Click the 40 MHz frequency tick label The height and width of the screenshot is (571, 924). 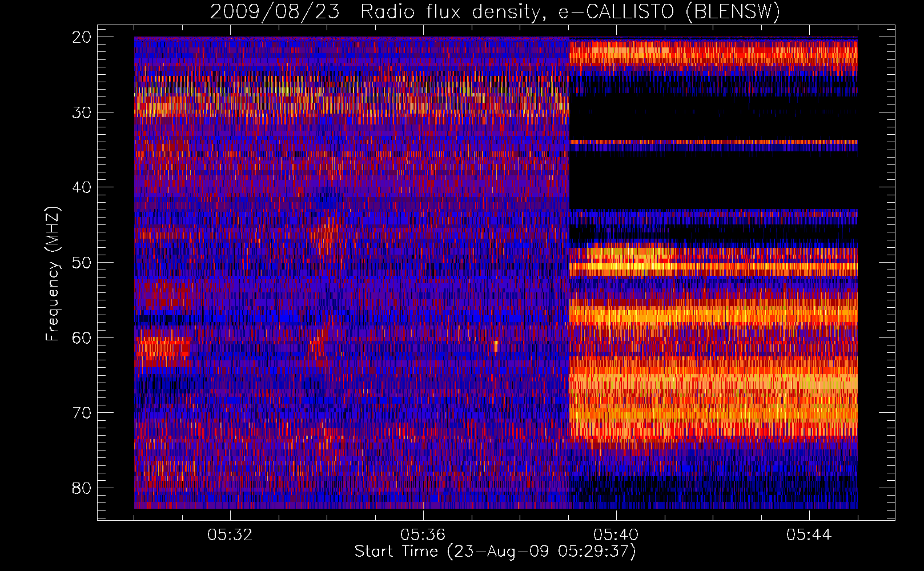[82, 187]
